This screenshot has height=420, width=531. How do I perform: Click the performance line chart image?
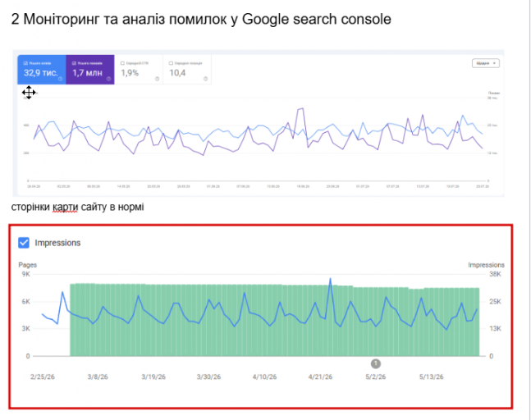(259, 123)
